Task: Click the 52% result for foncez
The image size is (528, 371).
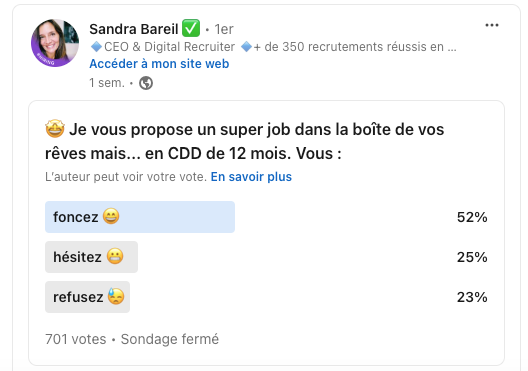Action: coord(472,217)
